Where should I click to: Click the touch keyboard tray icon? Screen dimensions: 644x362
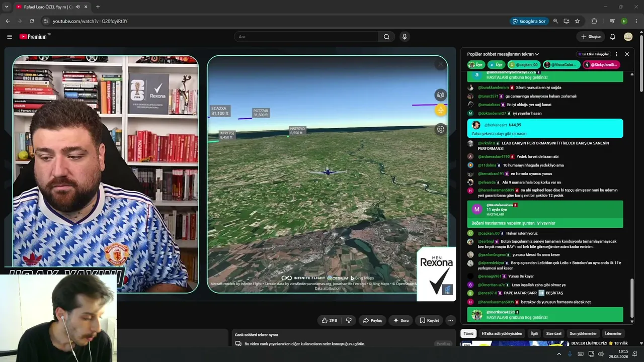pos(580,354)
